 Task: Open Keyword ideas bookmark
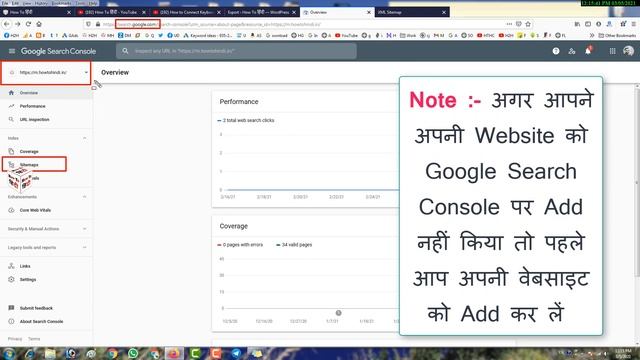click(208, 36)
